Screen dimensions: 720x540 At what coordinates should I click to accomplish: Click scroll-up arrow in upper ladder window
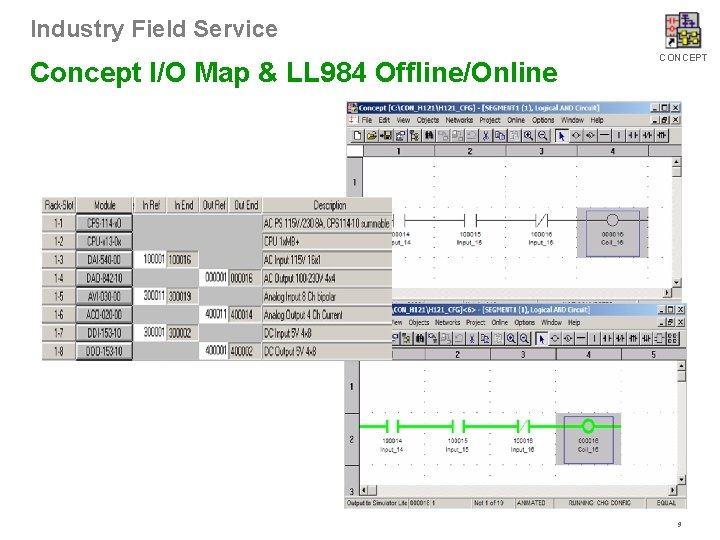tap(676, 162)
